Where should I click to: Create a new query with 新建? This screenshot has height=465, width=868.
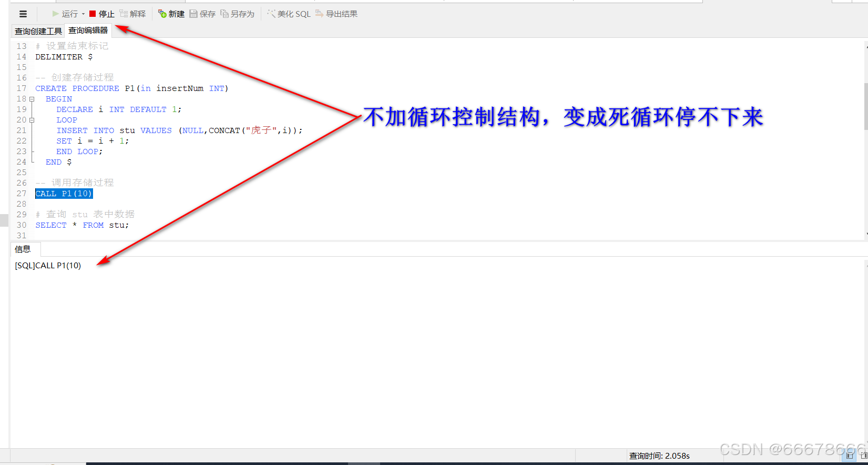[x=171, y=14]
